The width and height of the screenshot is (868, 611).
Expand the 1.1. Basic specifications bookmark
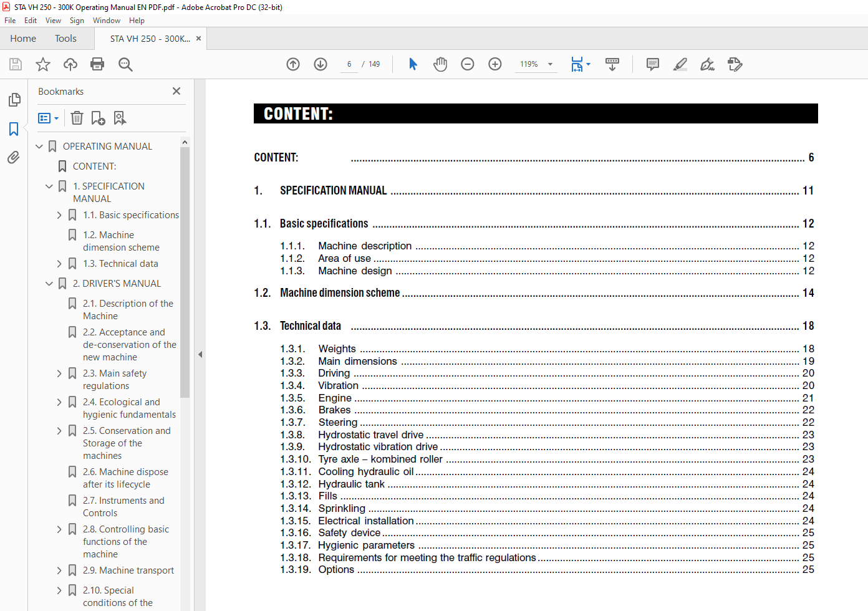[59, 215]
